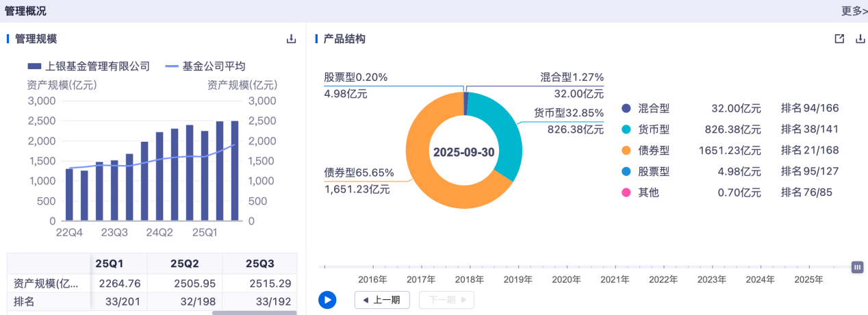Toggle 混合型 legend dot in pie chart
This screenshot has height=315, width=868.
tap(626, 108)
